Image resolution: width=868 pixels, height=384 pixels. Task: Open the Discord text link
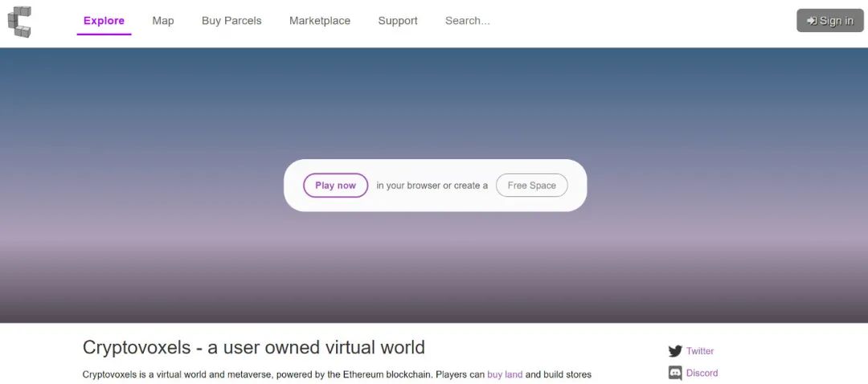[x=702, y=373]
